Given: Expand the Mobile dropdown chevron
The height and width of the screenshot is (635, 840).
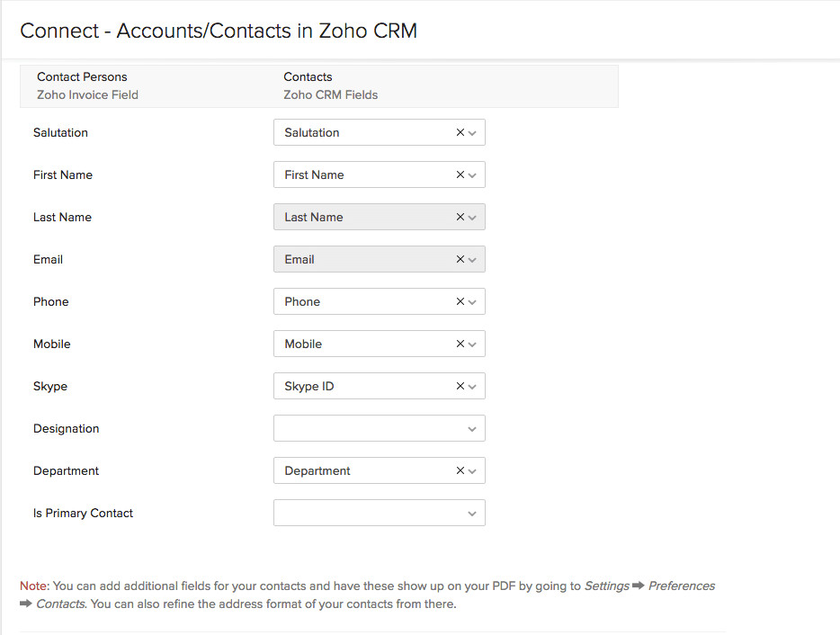Looking at the screenshot, I should click(x=473, y=344).
